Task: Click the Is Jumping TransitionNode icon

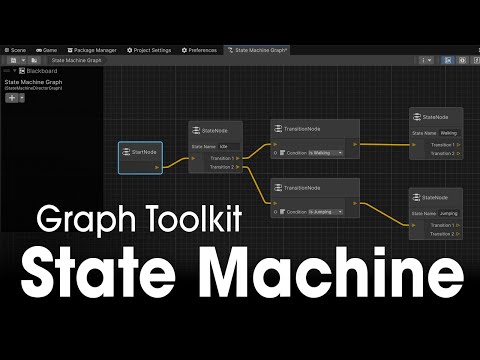Action: tap(278, 188)
